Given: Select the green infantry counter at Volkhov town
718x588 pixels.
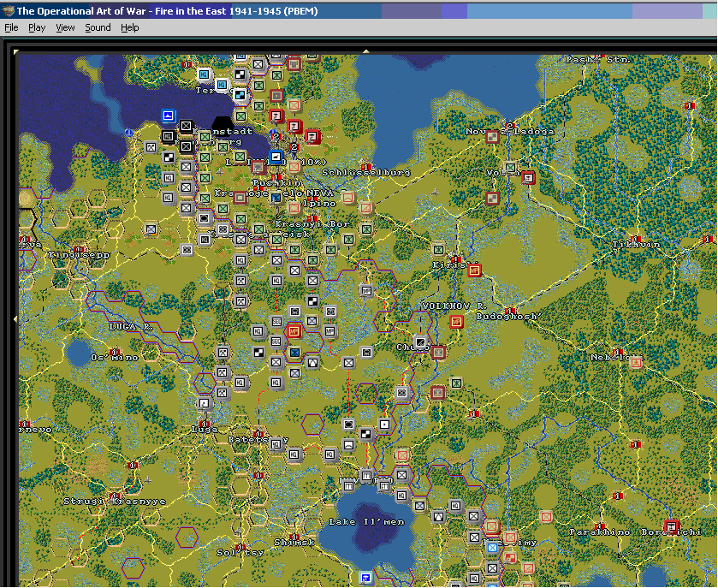Looking at the screenshot, I should [x=510, y=168].
